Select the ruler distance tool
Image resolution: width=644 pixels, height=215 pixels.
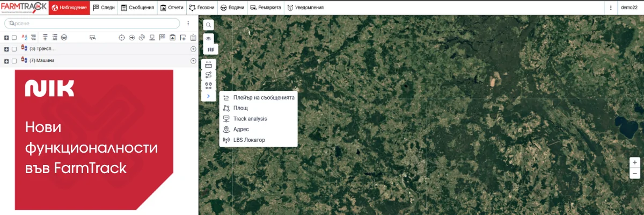208,64
